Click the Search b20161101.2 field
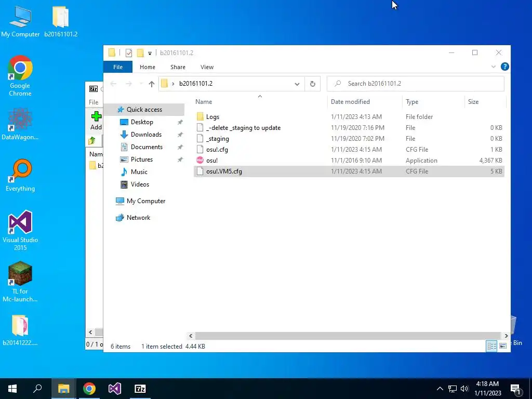532x399 pixels. (415, 84)
